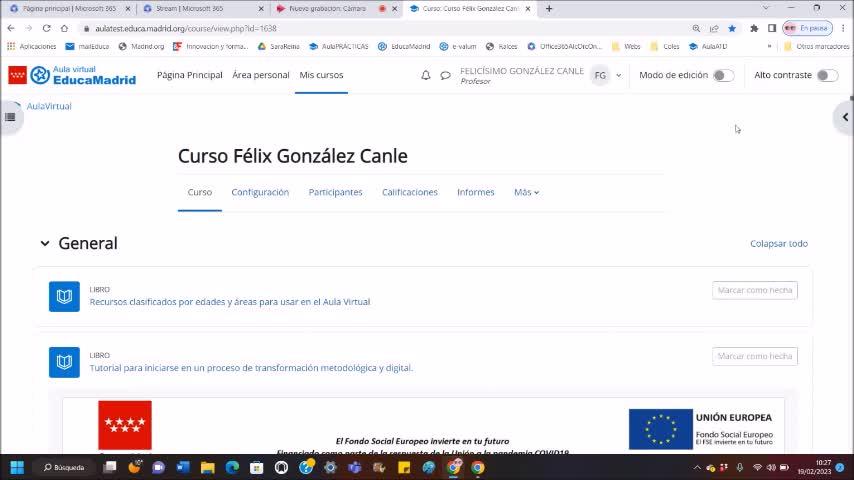Open Microsoft Edge from the taskbar
Image resolution: width=854 pixels, height=480 pixels.
tap(232, 467)
